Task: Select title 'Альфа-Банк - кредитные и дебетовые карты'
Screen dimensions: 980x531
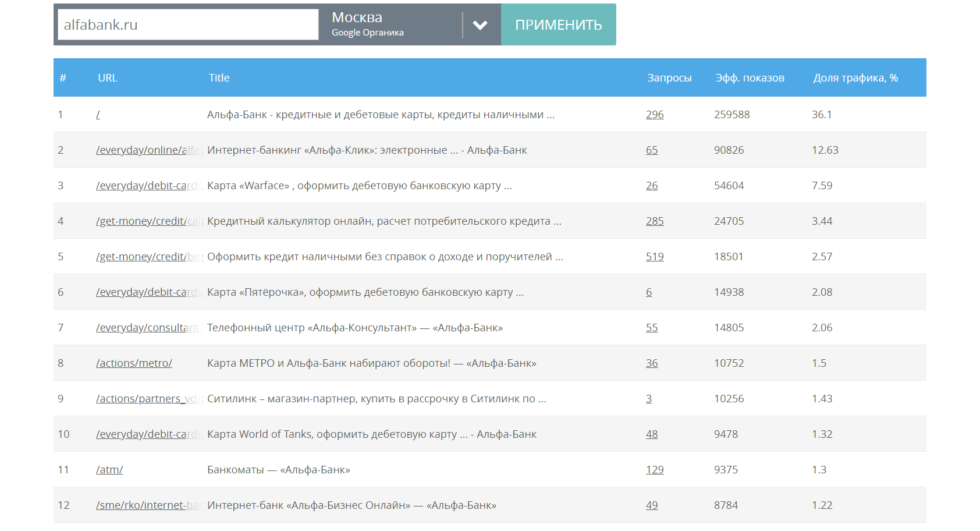Action: coord(381,115)
